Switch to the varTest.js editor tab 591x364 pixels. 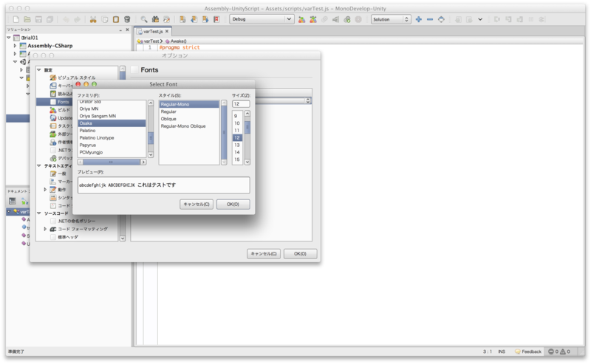click(x=153, y=31)
